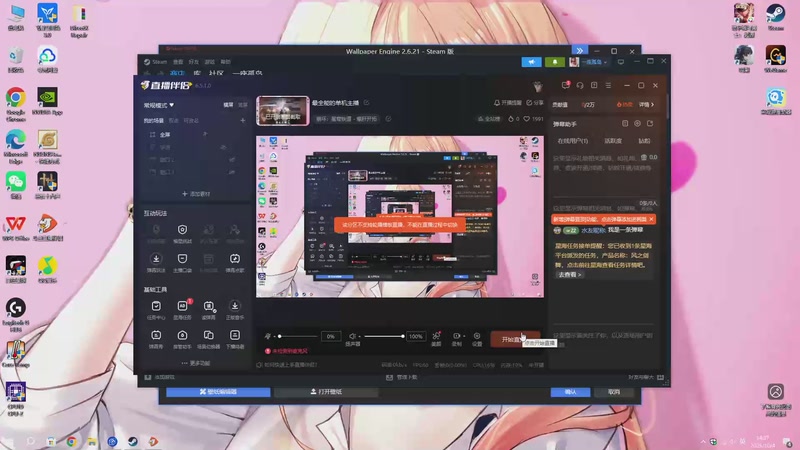Click the 开始直播 start streaming button
This screenshot has height=450, width=800.
514,339
